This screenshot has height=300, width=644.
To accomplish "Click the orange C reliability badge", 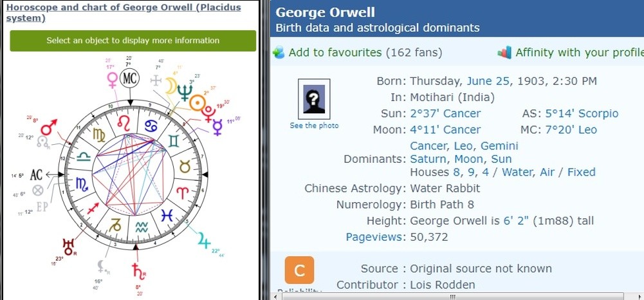I will [x=299, y=270].
